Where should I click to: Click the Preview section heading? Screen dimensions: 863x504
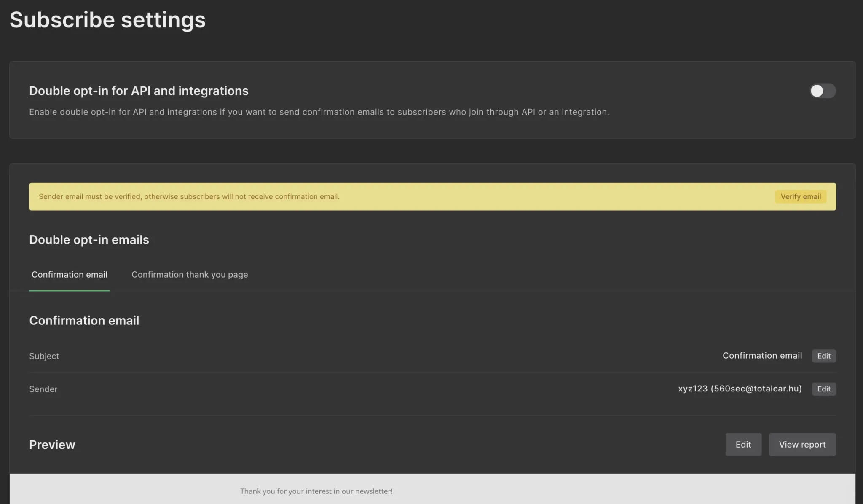[x=52, y=445]
